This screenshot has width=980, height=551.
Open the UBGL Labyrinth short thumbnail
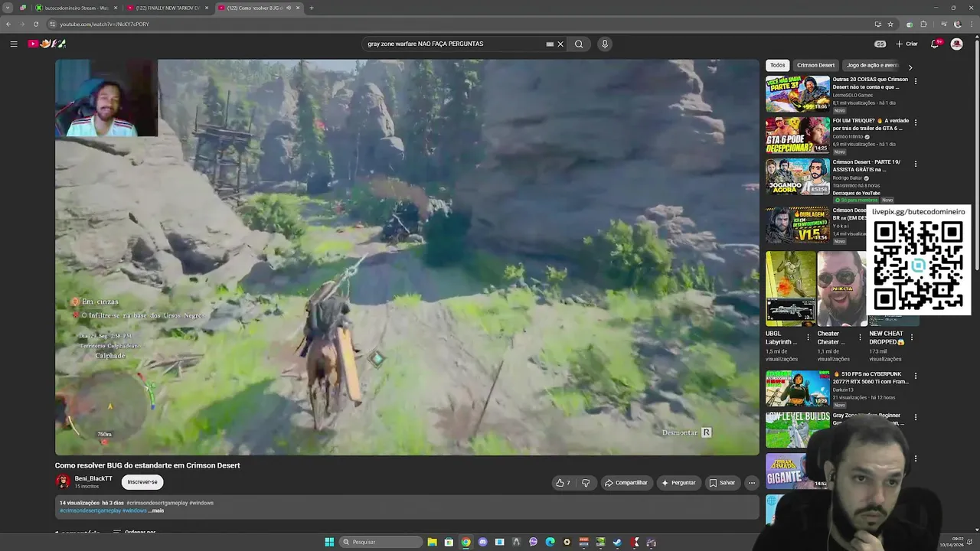click(x=790, y=289)
